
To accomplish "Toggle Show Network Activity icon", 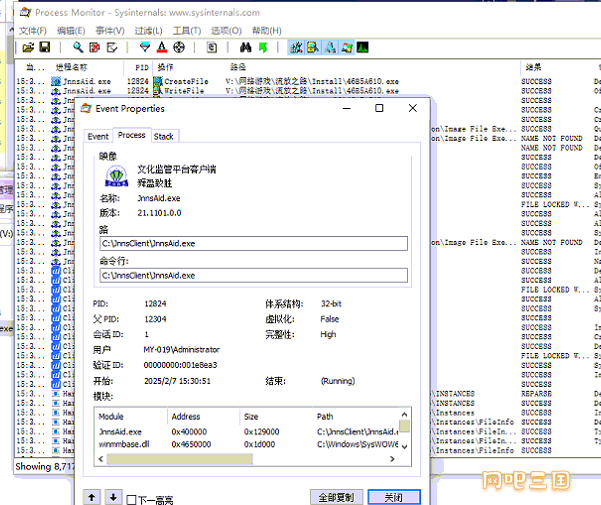I will tap(330, 48).
